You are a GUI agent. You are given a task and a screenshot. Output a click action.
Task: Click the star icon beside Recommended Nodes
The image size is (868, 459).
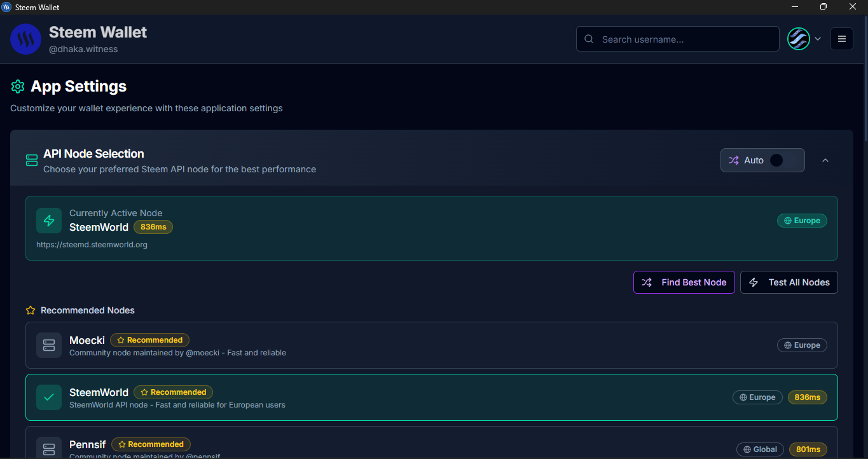click(x=31, y=310)
